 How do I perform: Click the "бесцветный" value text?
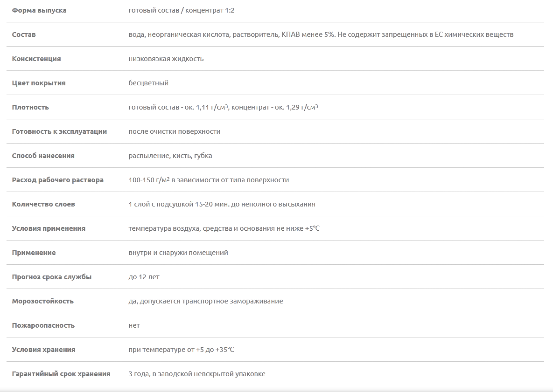coord(148,83)
